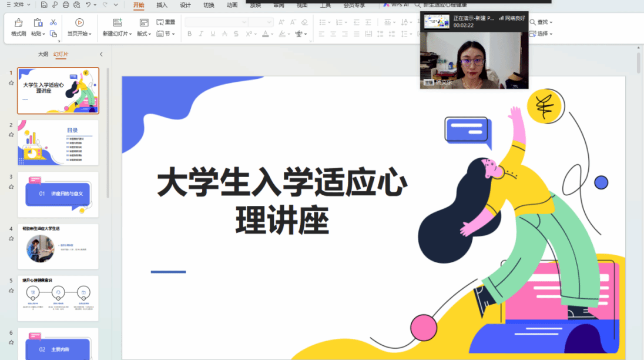Open the Layout (版式) dropdown
The image size is (644, 360).
coord(144,34)
